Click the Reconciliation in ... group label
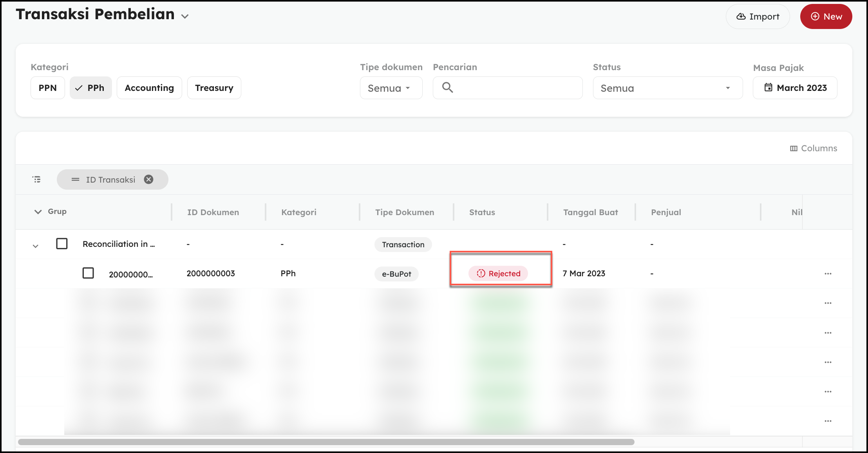The width and height of the screenshot is (868, 453). click(x=119, y=244)
